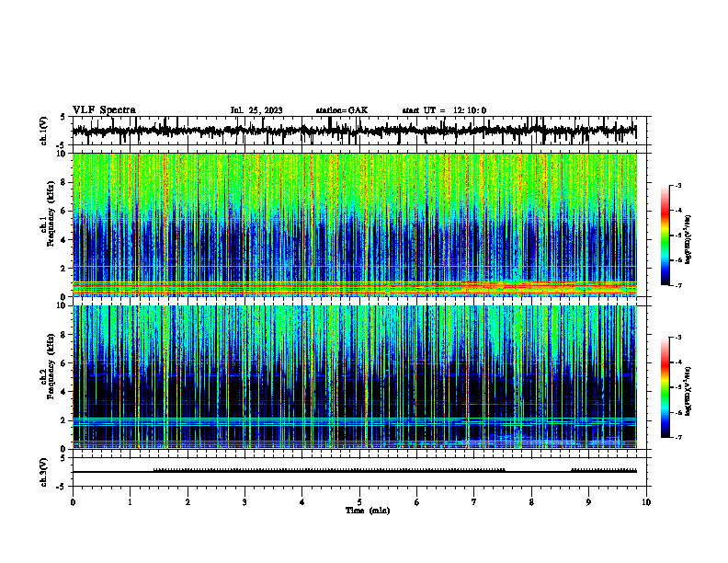Click time axis tick label "7"

(x=474, y=502)
